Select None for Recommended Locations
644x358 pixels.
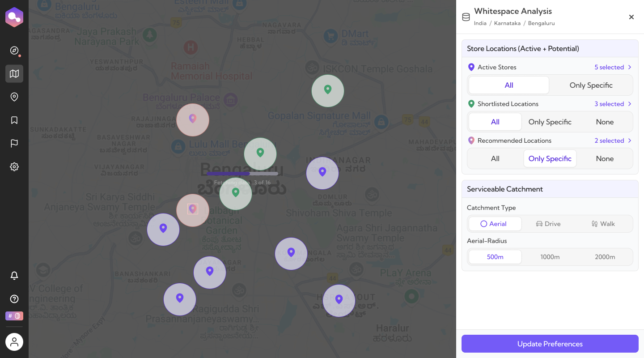605,158
